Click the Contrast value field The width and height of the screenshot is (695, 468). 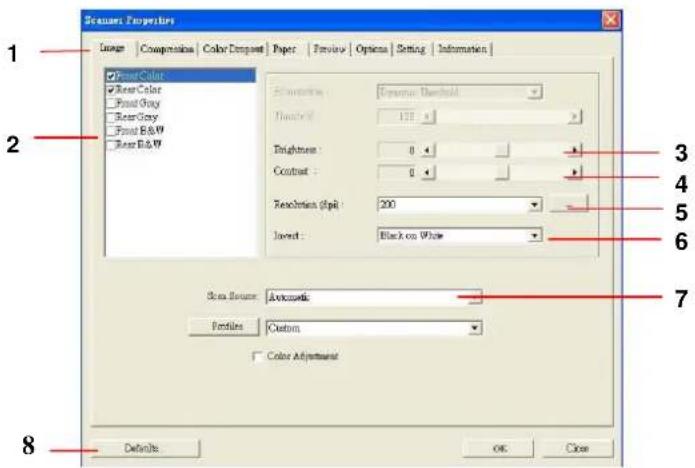point(398,172)
